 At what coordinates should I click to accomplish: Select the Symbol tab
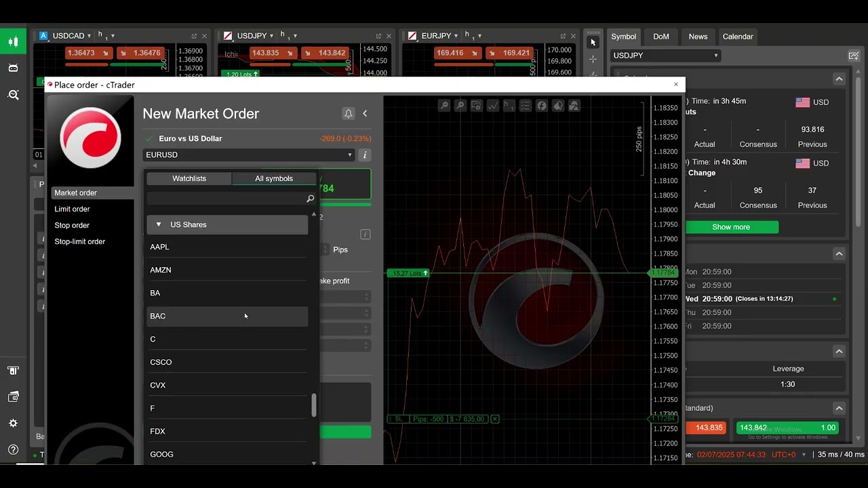point(623,37)
